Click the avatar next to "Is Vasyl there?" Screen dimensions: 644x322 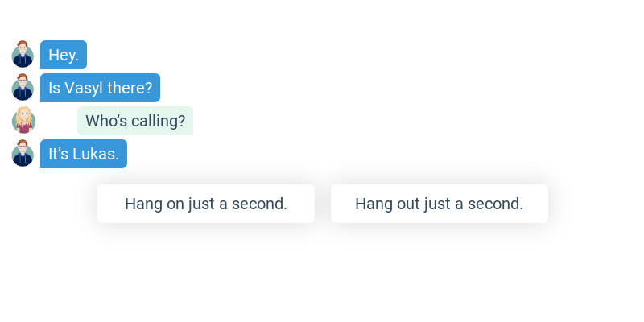(x=23, y=88)
